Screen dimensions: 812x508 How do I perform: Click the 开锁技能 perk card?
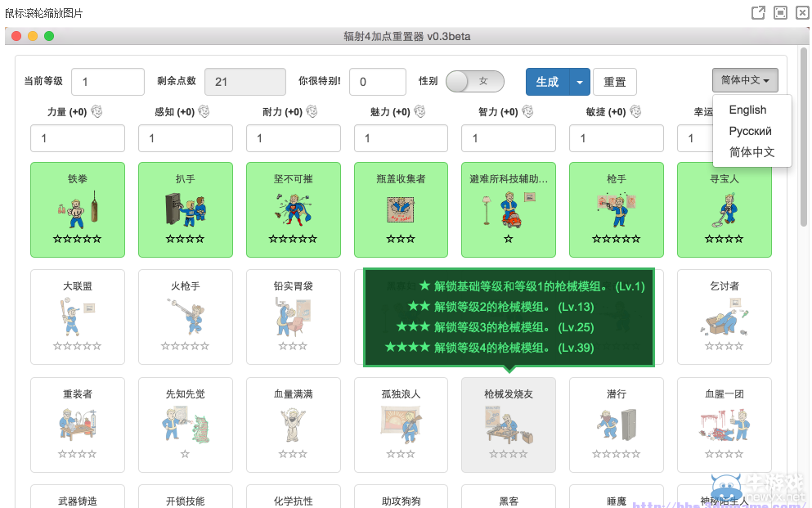click(186, 497)
